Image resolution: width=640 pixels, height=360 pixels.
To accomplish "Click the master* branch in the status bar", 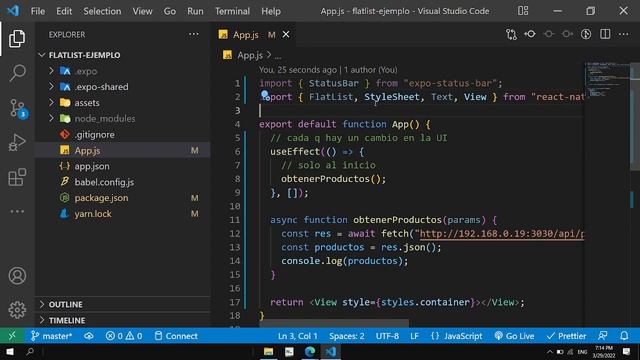I will pyautogui.click(x=52, y=336).
